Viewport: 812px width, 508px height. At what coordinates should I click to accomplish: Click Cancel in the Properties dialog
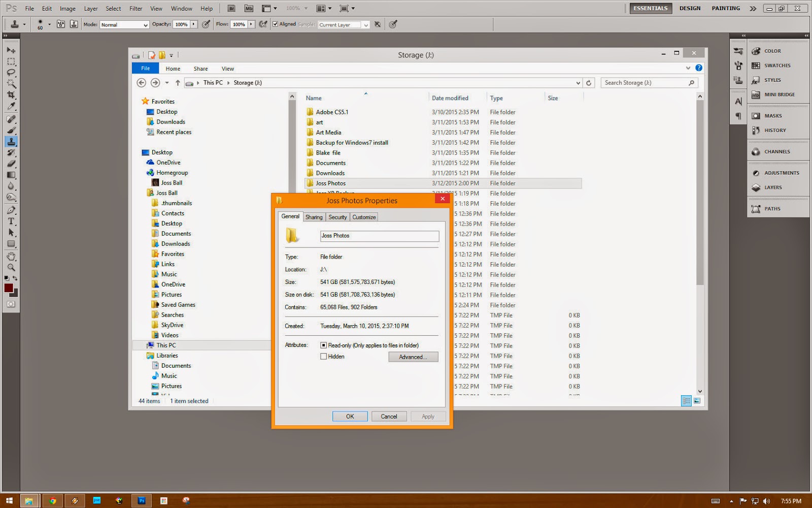(389, 417)
